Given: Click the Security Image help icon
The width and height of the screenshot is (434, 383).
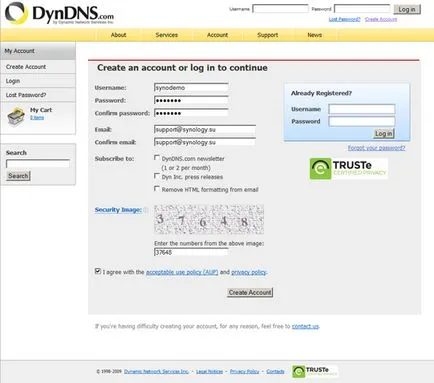Looking at the screenshot, I should pos(146,210).
